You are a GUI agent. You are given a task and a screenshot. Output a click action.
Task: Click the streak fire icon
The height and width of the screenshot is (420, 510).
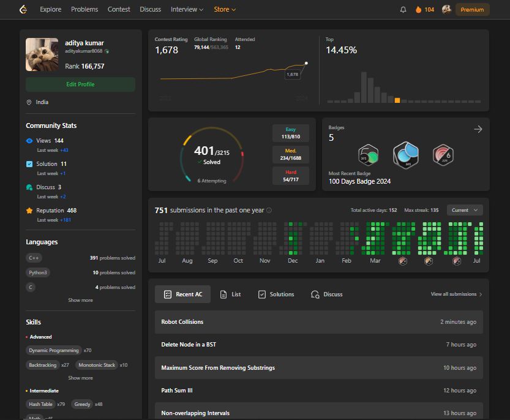pos(419,9)
